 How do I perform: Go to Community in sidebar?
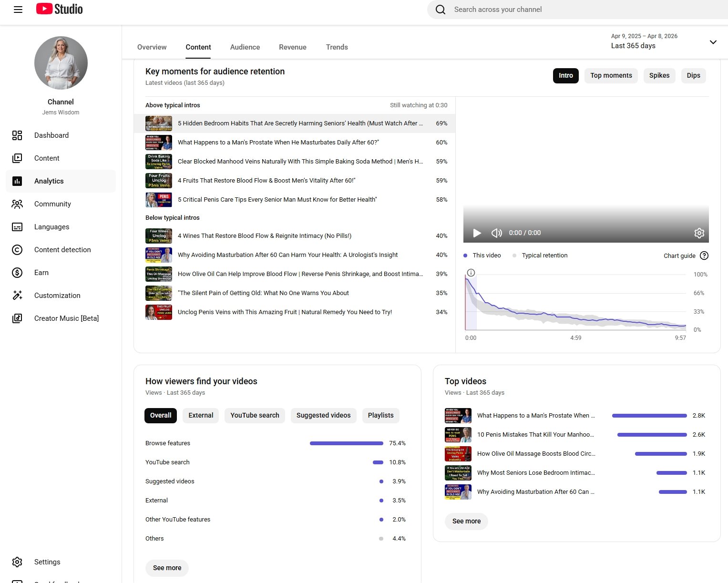click(52, 204)
